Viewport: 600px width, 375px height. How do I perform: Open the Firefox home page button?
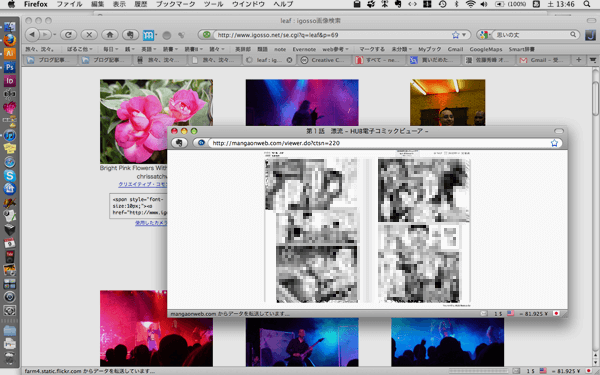pos(109,35)
